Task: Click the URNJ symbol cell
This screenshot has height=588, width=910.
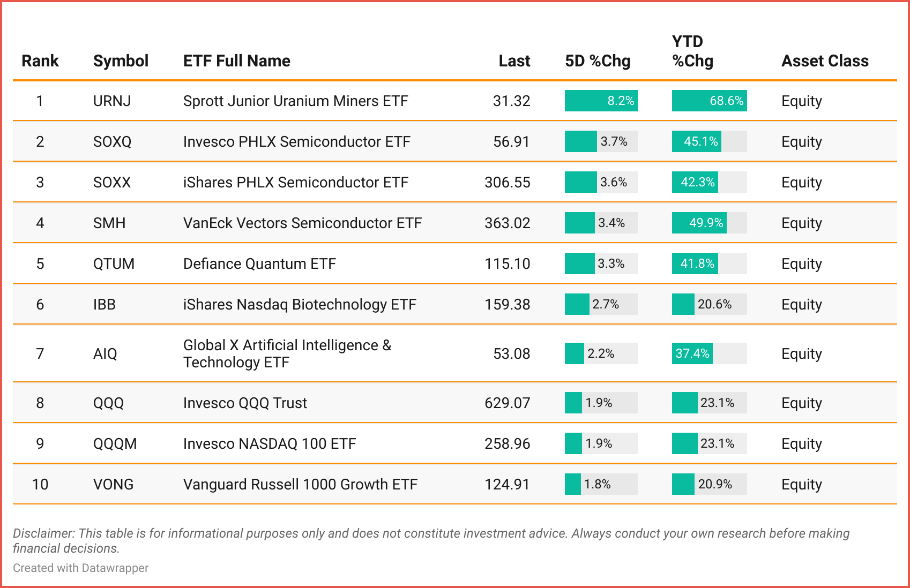Action: click(112, 101)
